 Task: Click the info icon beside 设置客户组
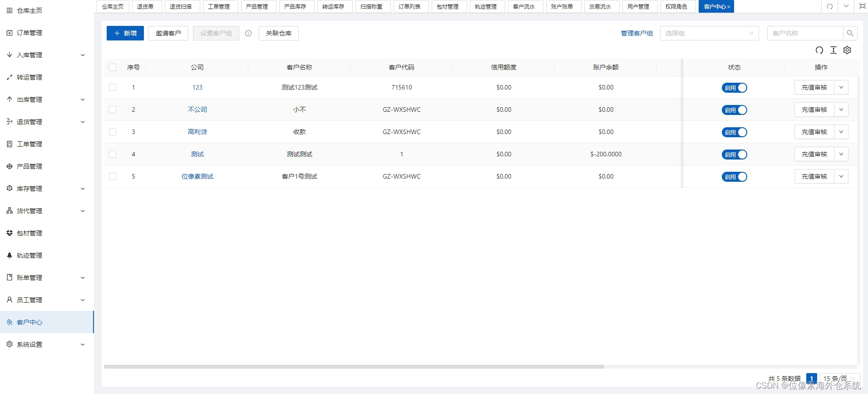[248, 33]
